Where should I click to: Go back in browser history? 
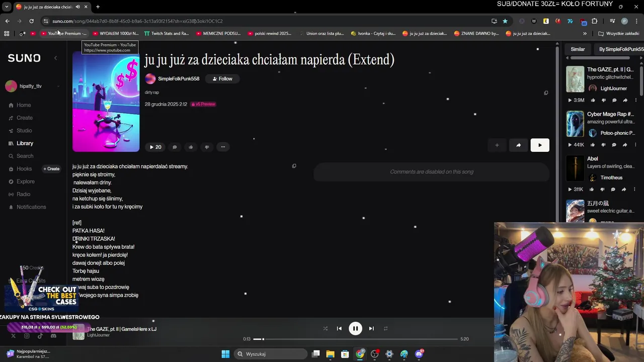[x=7, y=21]
